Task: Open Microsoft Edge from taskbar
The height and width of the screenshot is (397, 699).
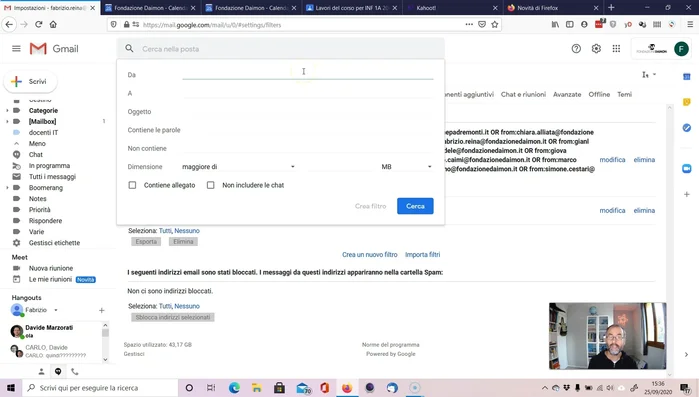Action: pyautogui.click(x=234, y=388)
